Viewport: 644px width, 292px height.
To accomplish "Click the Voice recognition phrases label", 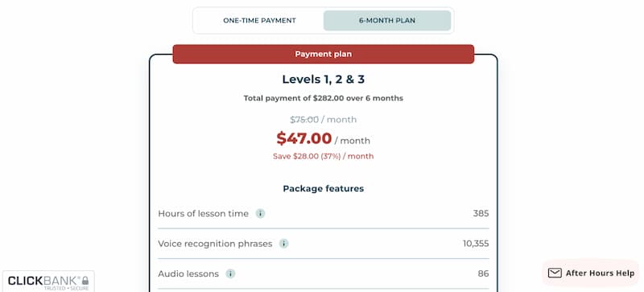I will pyautogui.click(x=215, y=244).
